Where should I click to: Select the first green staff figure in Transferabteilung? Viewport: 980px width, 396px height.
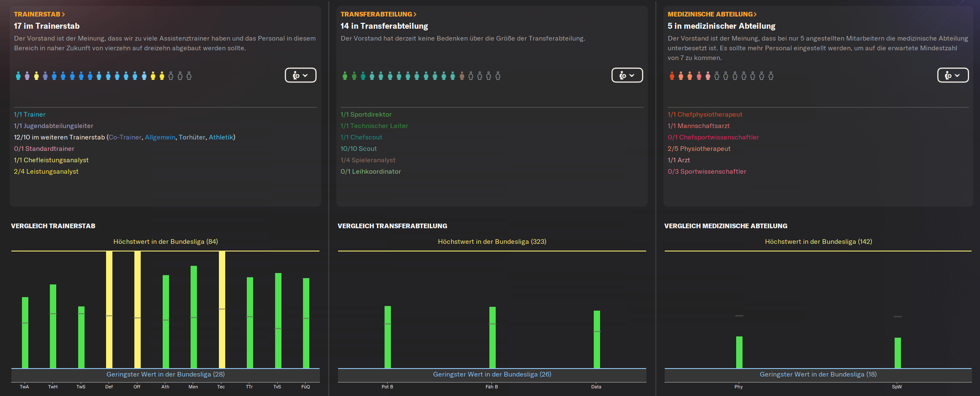(345, 76)
